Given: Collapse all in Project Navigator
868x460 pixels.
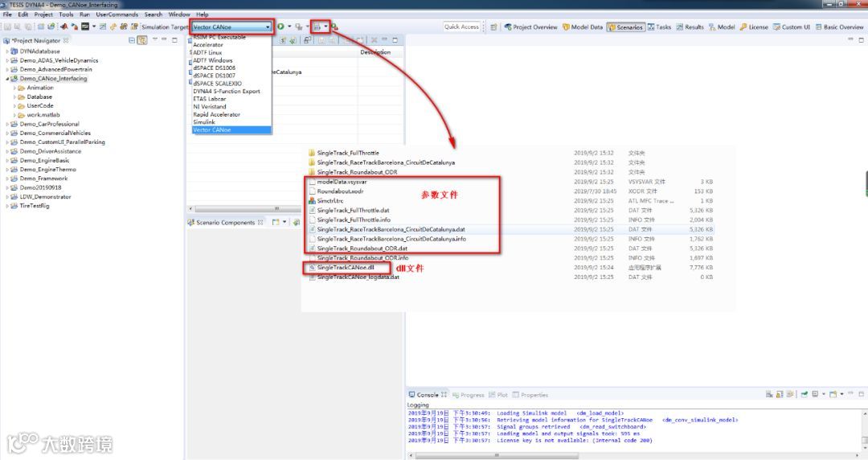Looking at the screenshot, I should pos(132,40).
